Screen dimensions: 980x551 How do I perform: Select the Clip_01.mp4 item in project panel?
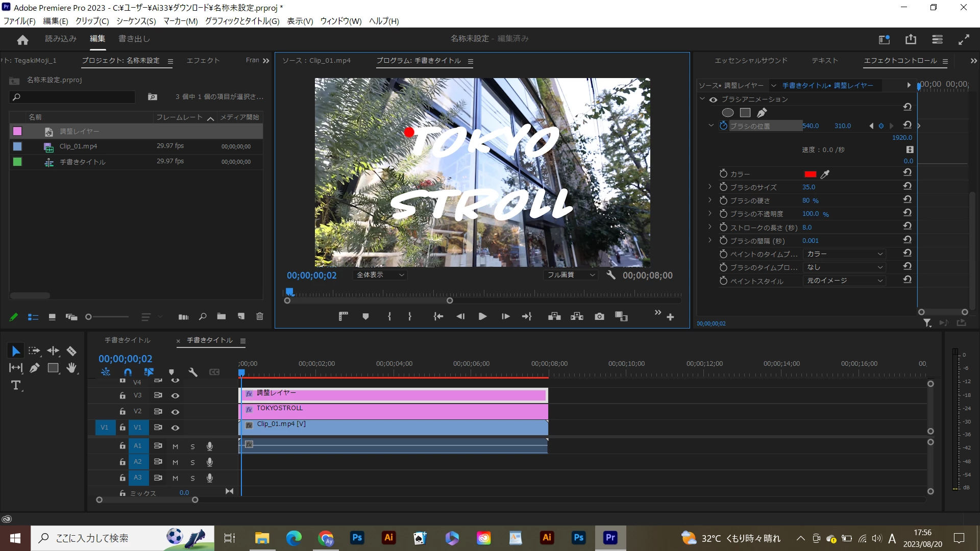coord(78,146)
